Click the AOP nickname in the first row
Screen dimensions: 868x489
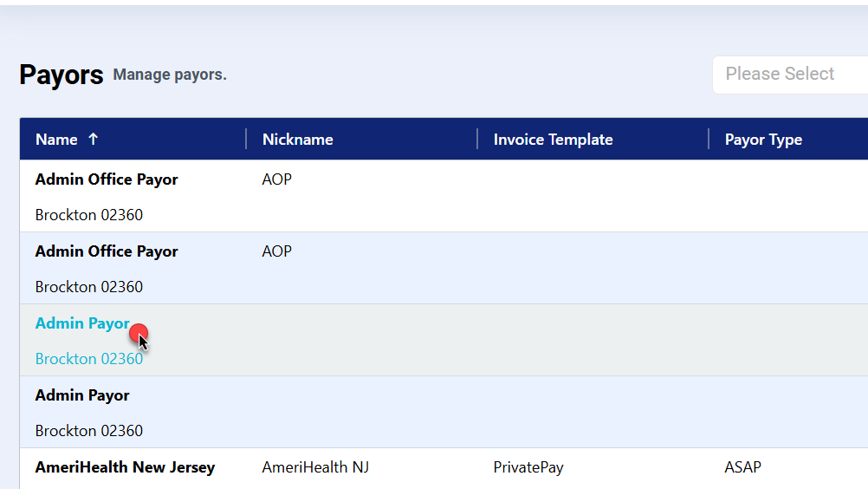click(277, 179)
